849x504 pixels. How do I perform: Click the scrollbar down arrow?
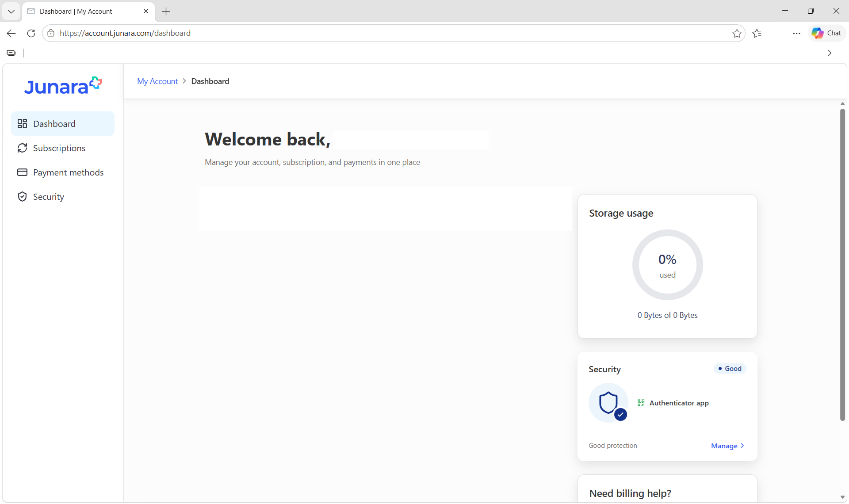842,497
